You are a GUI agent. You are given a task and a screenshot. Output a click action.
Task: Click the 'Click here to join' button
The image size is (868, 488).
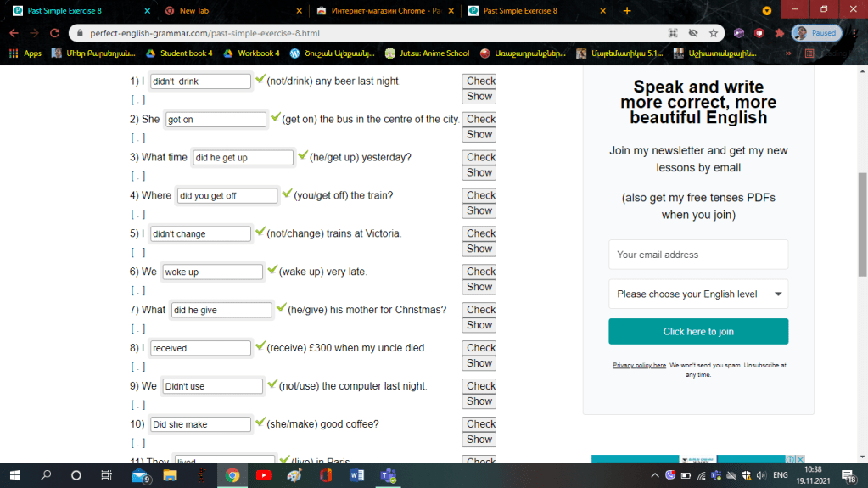(x=697, y=332)
